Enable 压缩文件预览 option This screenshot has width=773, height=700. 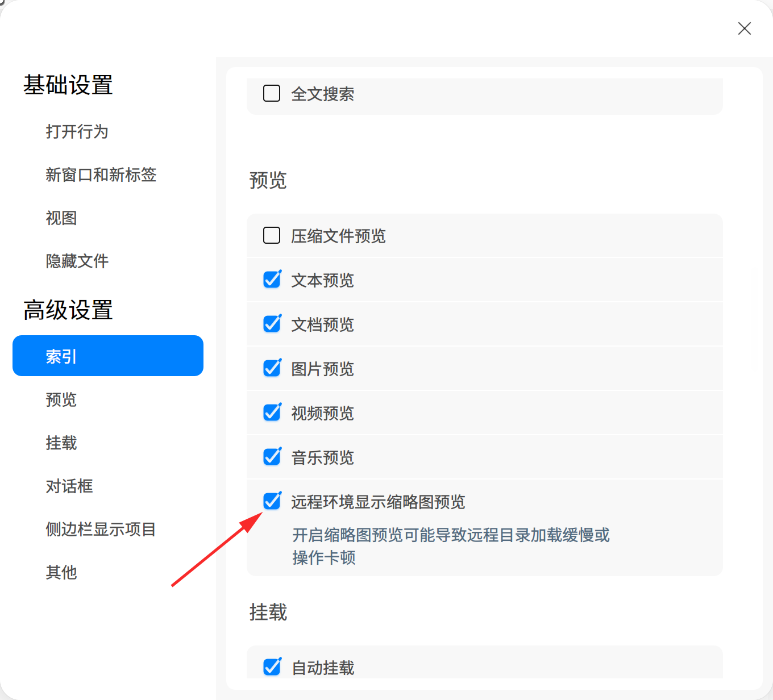(x=272, y=235)
